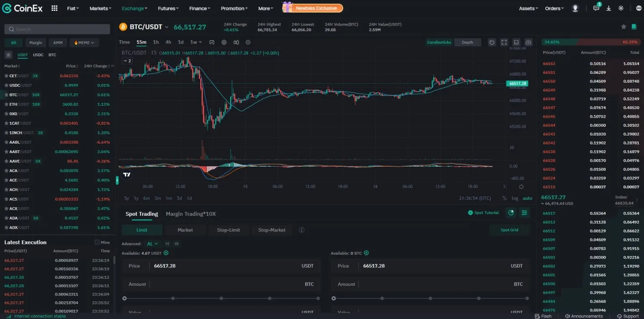Click the Newbies Exclusive banner button
Image resolution: width=644 pixels, height=319 pixels.
[x=312, y=8]
